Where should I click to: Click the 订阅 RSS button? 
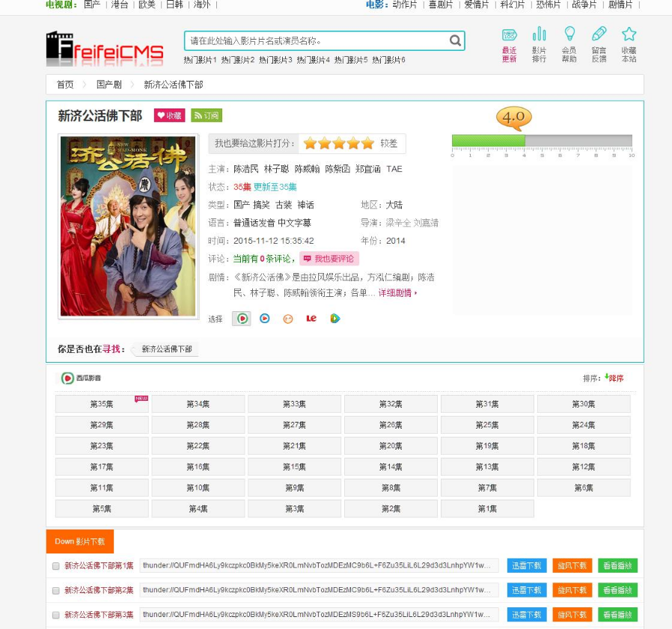[x=207, y=116]
